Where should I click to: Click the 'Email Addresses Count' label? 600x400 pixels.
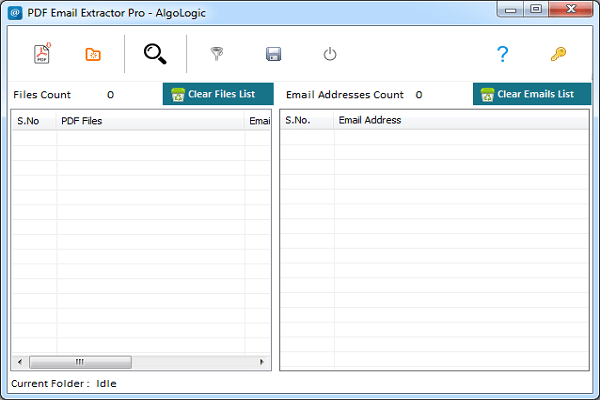click(345, 95)
